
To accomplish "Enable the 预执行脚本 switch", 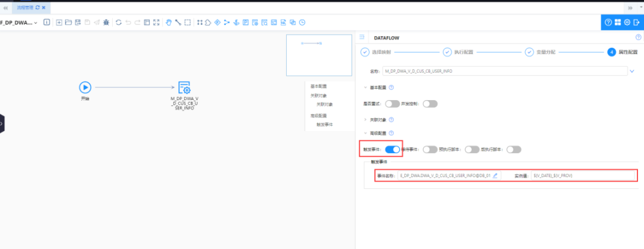I will [472, 150].
